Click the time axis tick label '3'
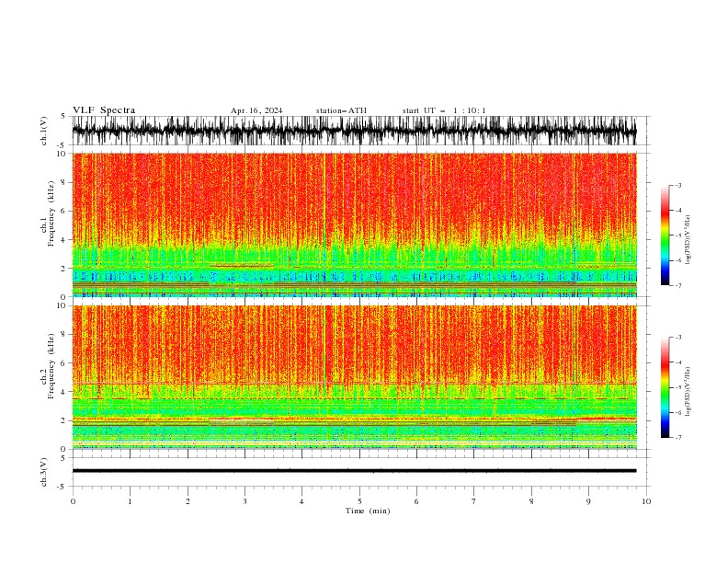Image resolution: width=728 pixels, height=563 pixels. point(245,501)
